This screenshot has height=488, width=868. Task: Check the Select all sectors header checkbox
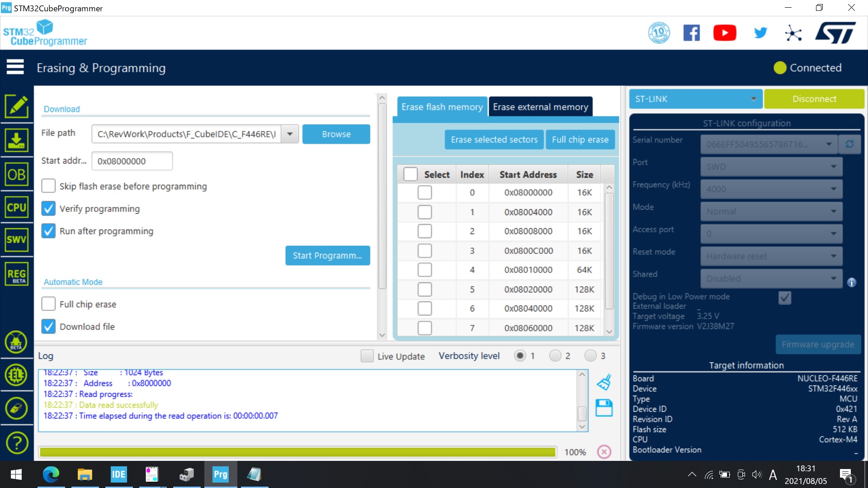pyautogui.click(x=410, y=174)
